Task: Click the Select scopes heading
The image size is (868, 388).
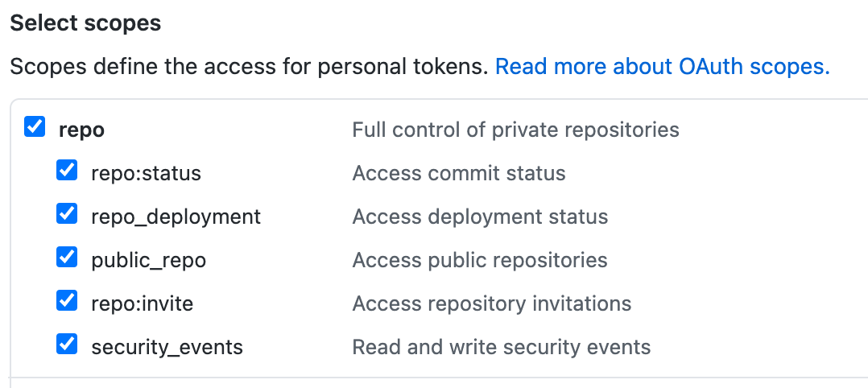Action: click(x=85, y=23)
